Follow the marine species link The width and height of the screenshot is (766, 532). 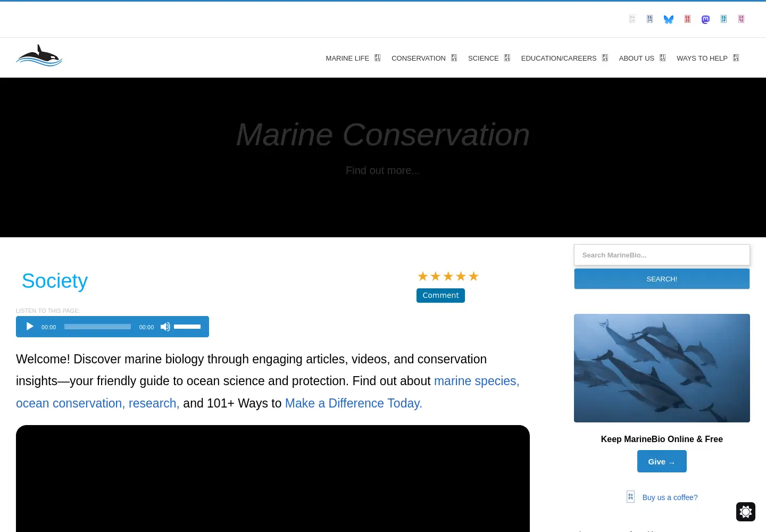tap(477, 381)
